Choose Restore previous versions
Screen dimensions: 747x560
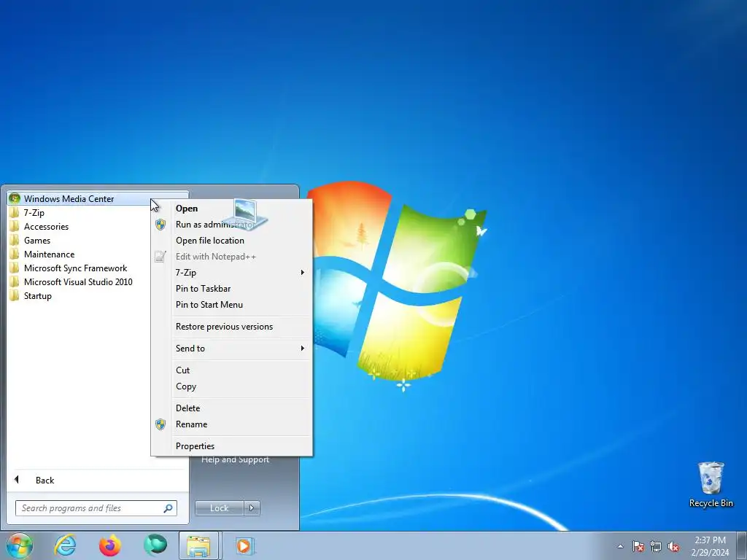[x=231, y=327]
